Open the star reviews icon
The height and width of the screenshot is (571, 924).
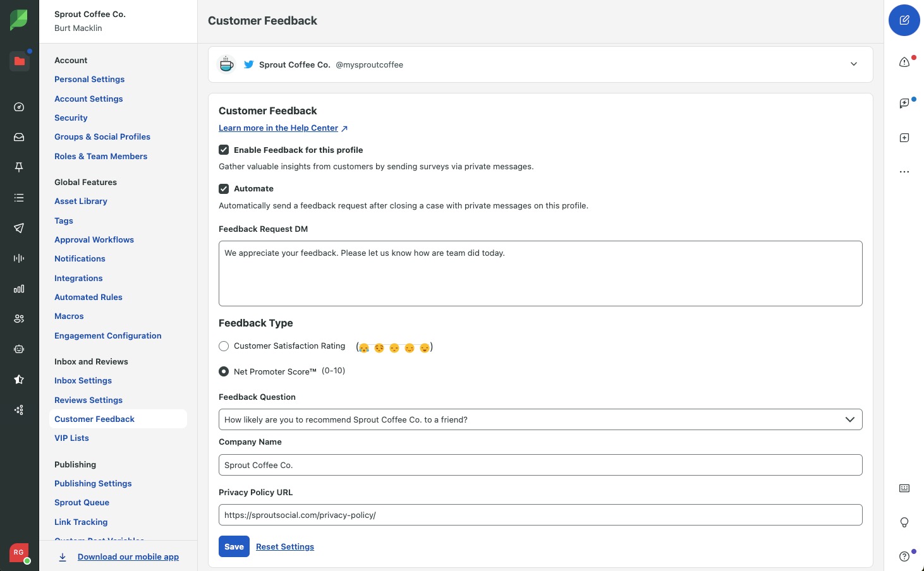coord(19,380)
